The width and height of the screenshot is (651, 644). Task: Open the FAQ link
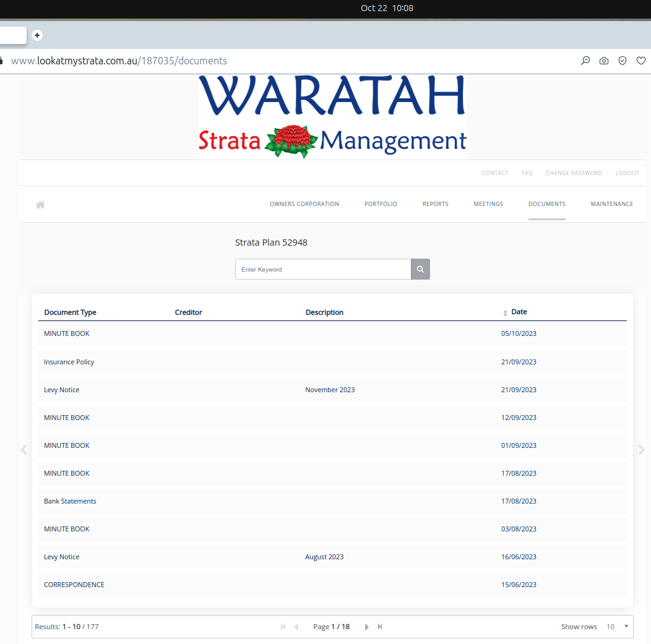pyautogui.click(x=527, y=173)
